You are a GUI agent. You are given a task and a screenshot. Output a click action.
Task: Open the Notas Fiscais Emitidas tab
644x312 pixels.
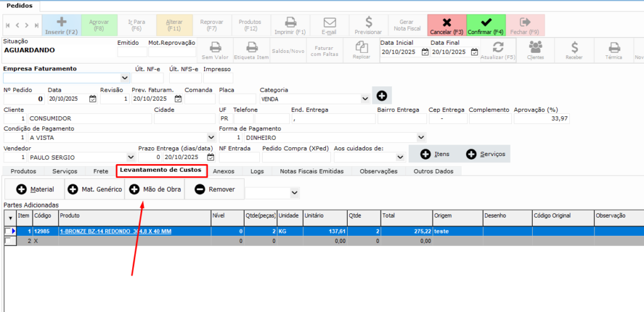(311, 171)
